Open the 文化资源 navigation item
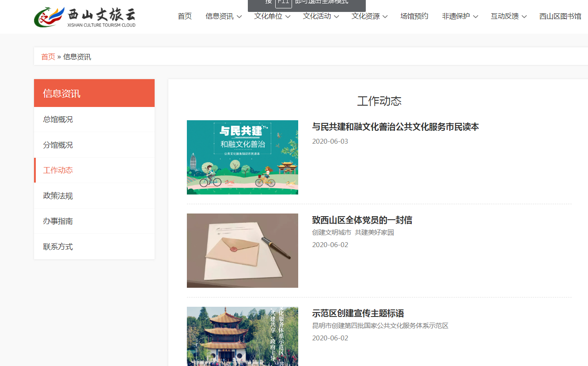 click(x=365, y=16)
